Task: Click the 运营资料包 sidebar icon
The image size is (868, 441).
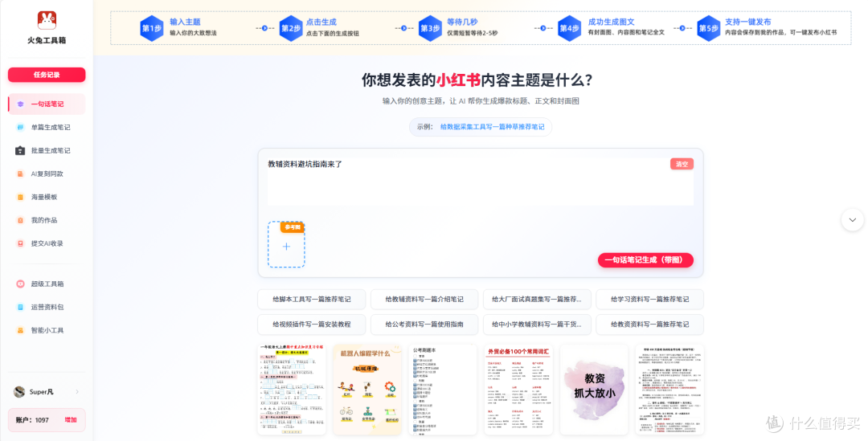Action: 20,307
